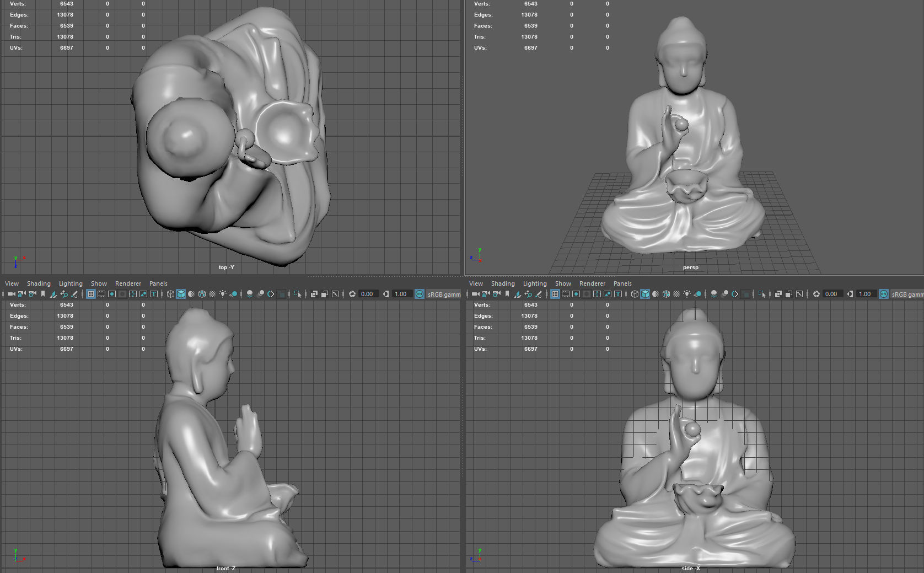
Task: Click Image Plane icon in front -Z panel
Action: (53, 294)
